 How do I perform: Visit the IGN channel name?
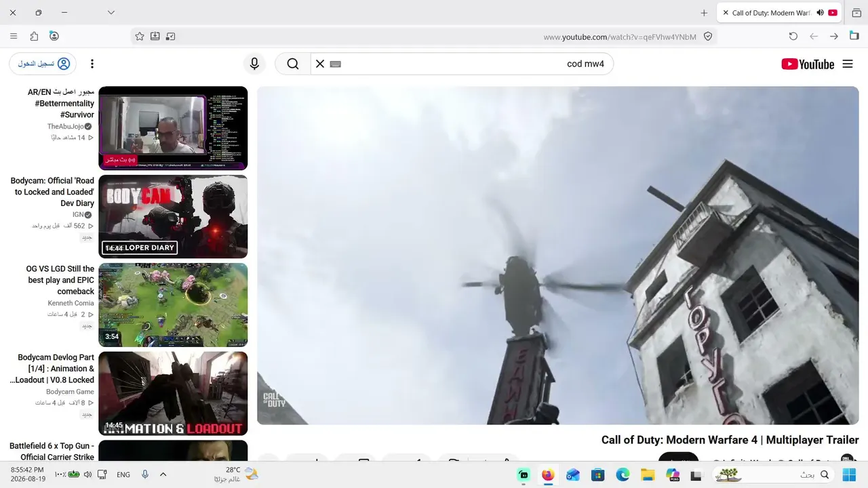(77, 215)
